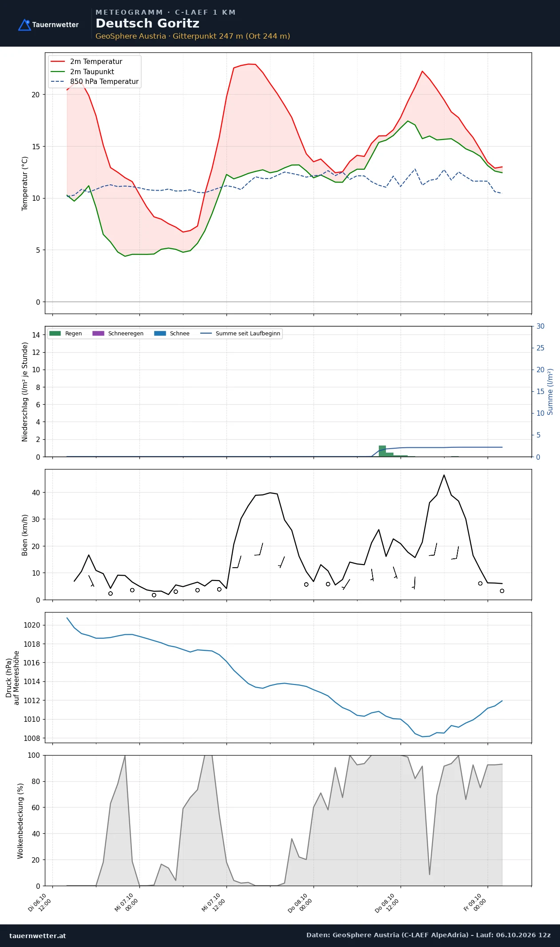
Task: Click the Deutsch Goritz location title
Action: 147,24
